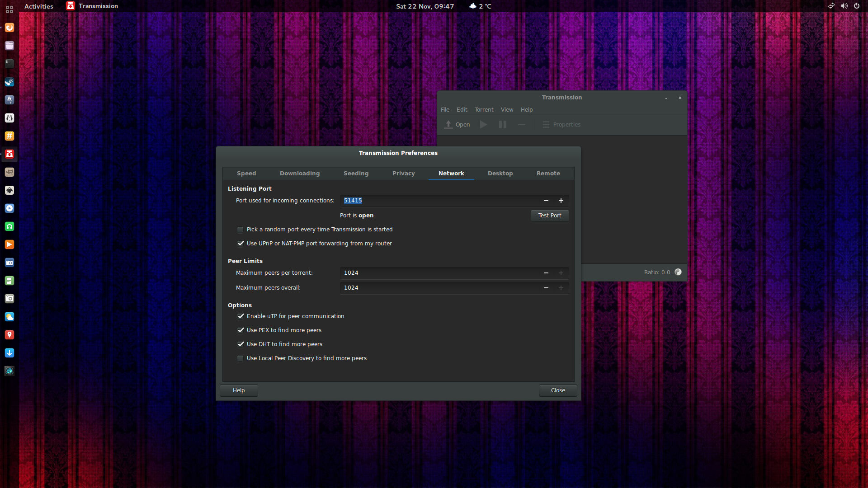The height and width of the screenshot is (488, 868).
Task: Click the incoming port number field
Action: coord(439,201)
